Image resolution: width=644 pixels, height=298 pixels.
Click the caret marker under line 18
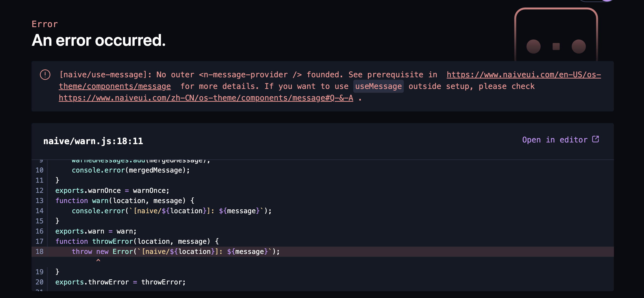pos(98,260)
